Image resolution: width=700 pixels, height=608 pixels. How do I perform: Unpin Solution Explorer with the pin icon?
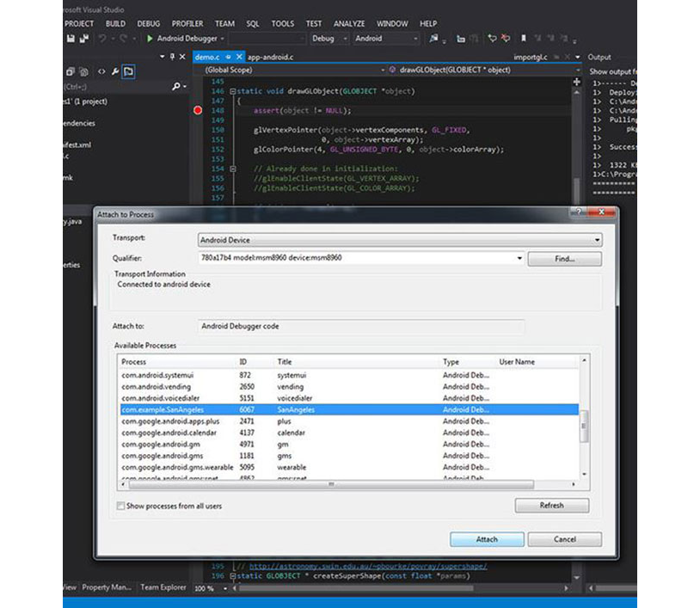(172, 56)
